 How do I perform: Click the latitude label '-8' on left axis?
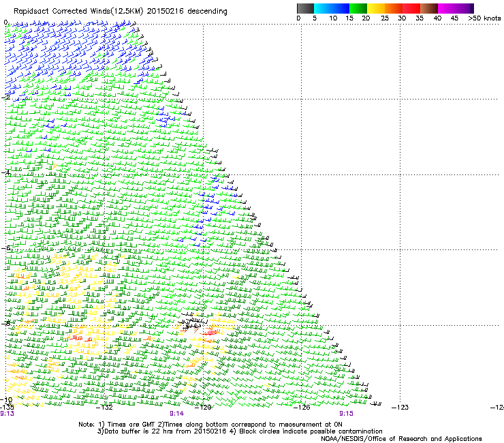click(x=5, y=323)
